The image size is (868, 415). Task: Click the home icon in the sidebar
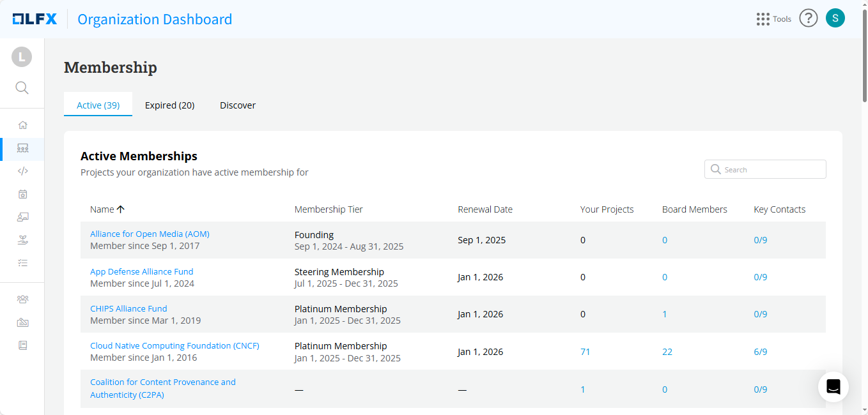(22, 125)
